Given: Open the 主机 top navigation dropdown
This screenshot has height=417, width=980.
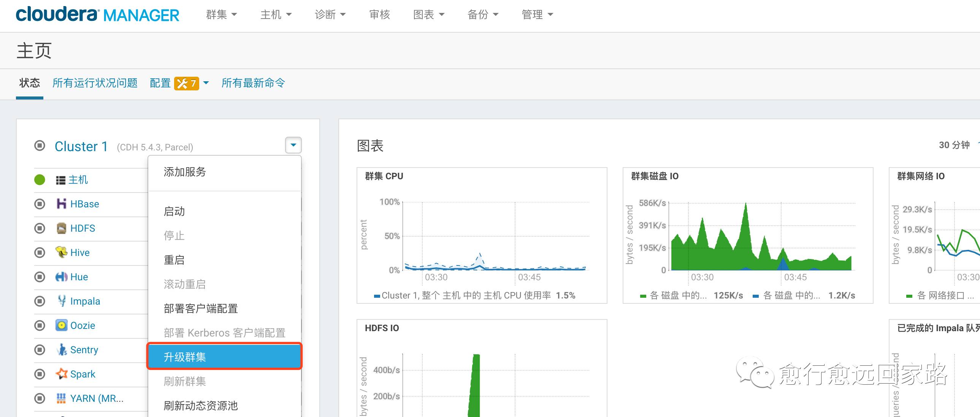Looking at the screenshot, I should point(276,14).
